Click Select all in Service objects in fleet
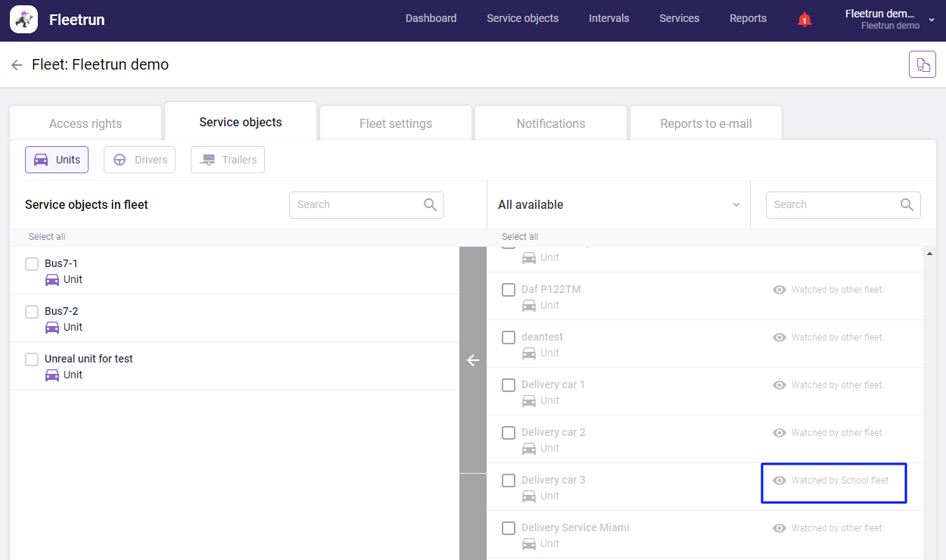 pyautogui.click(x=46, y=236)
